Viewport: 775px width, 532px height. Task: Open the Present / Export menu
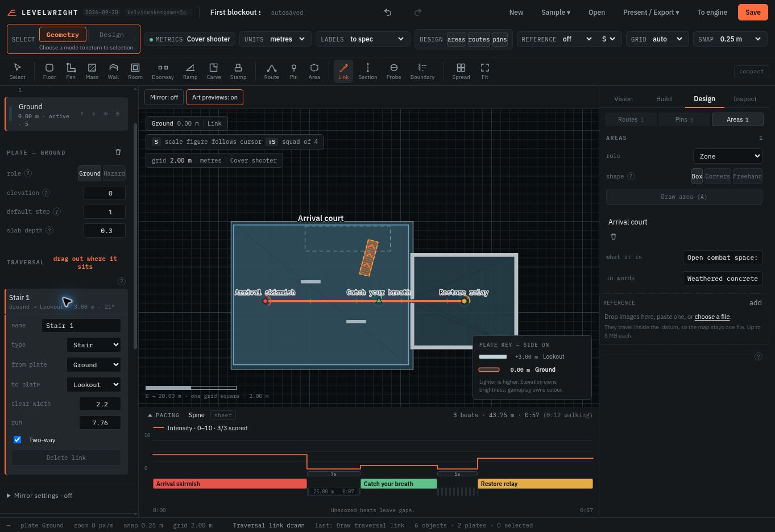pos(651,12)
